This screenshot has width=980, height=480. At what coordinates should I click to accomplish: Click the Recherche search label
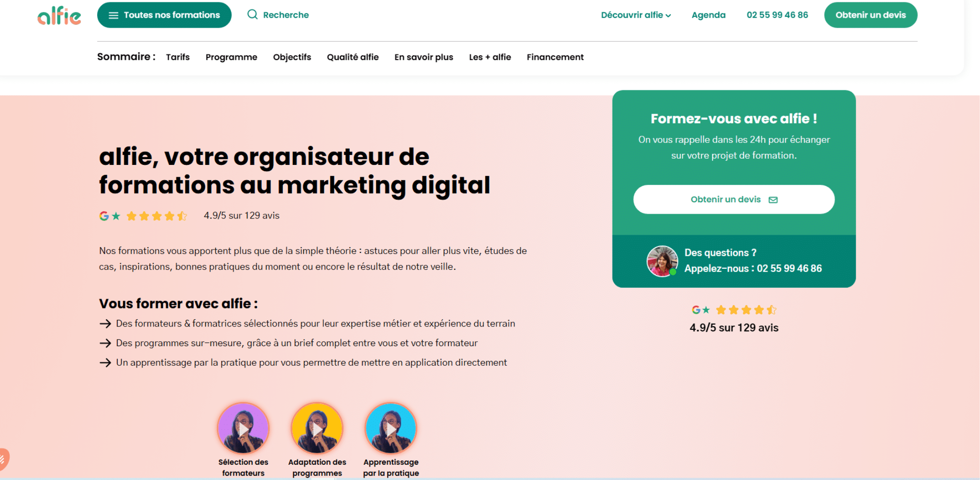pos(286,15)
